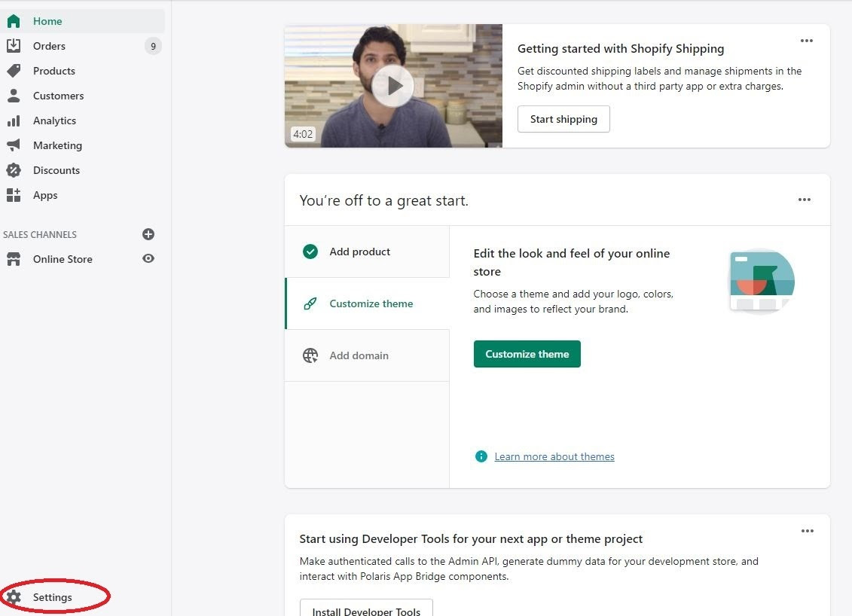Viewport: 852px width, 616px height.
Task: Click the Start shipping button
Action: 563,119
